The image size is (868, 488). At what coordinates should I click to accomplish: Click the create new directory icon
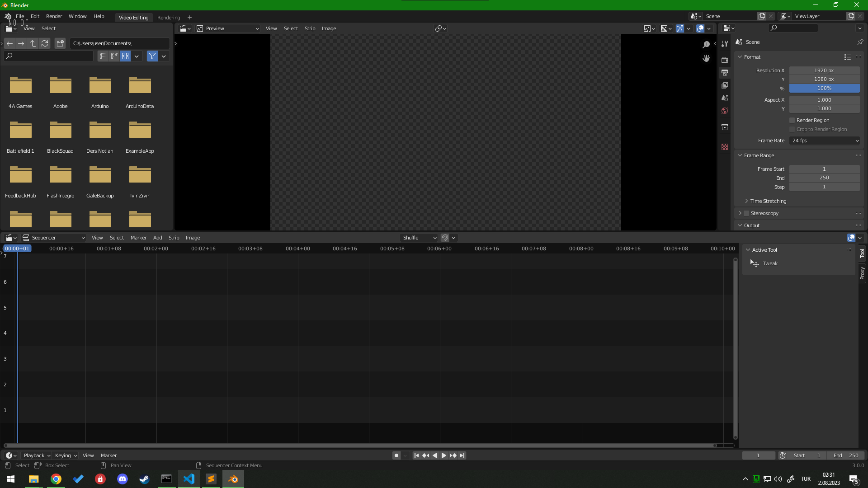pyautogui.click(x=60, y=43)
